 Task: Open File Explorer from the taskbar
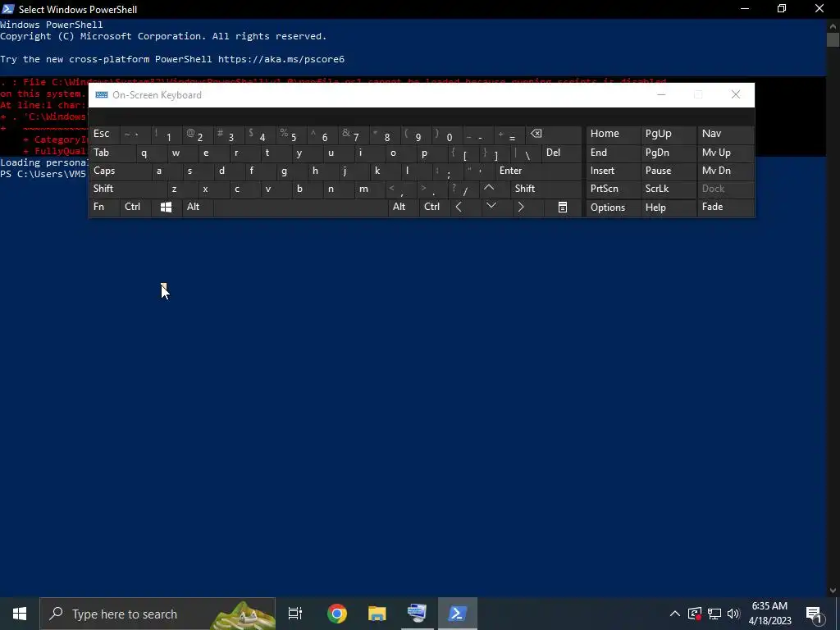click(377, 614)
